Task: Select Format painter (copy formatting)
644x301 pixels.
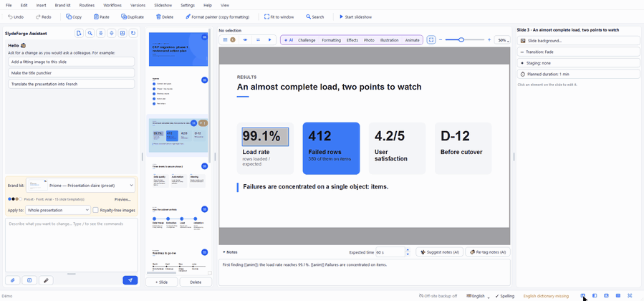Action: tap(217, 16)
